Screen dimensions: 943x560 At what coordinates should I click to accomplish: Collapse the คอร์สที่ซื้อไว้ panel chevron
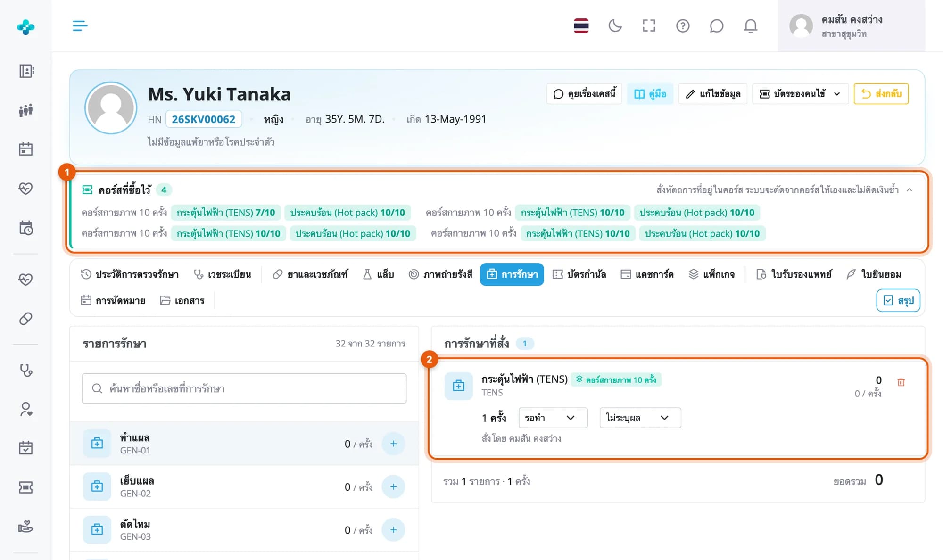pos(910,189)
